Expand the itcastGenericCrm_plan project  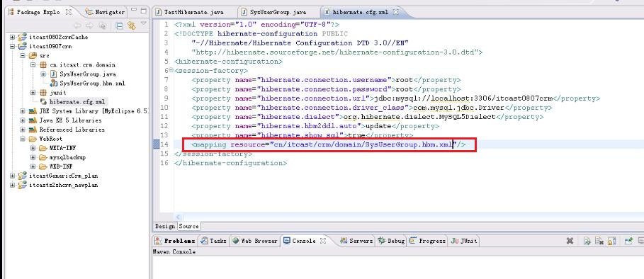12,176
